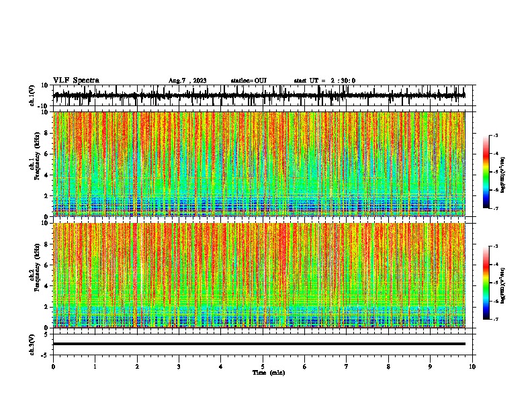This screenshot has width=532, height=411.
Task: Click the "-3" label on ch.2 color scale
Action: point(495,246)
